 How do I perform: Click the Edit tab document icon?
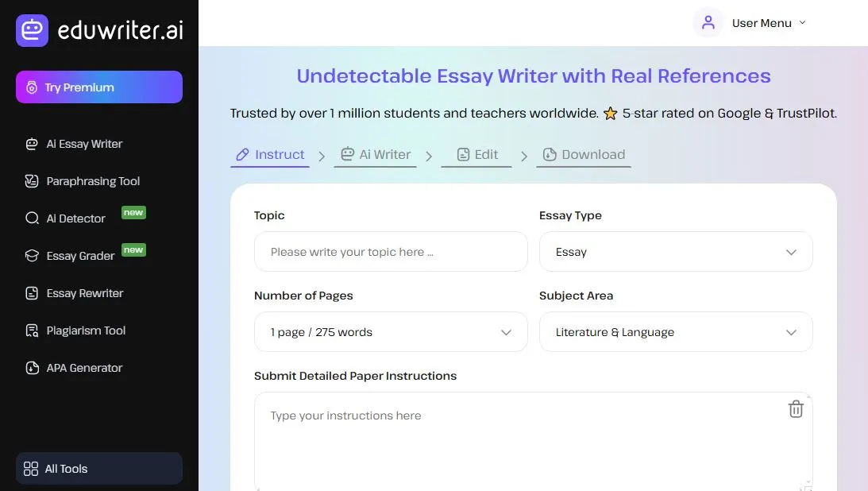coord(463,154)
